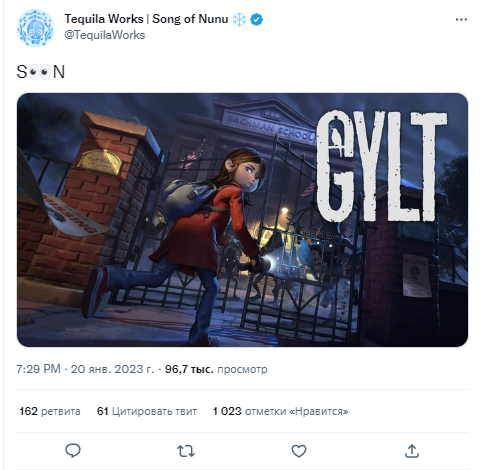Click the snowflake emoji in display name
Screen dimensions: 481x470
[x=239, y=19]
